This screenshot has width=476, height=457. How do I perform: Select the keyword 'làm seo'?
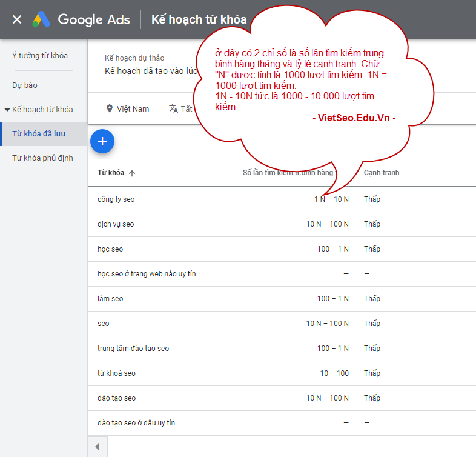click(110, 299)
